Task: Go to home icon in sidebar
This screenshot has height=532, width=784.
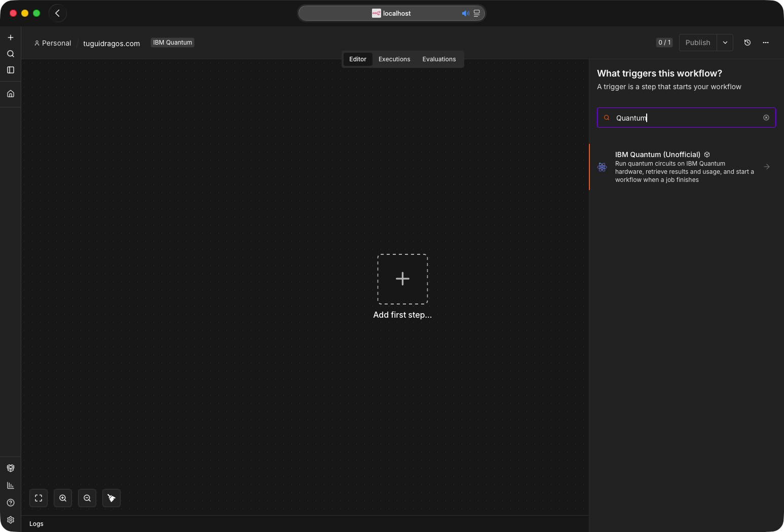Action: pyautogui.click(x=11, y=94)
